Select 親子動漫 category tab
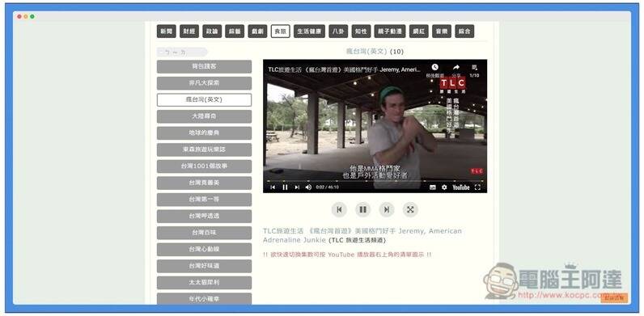This screenshot has height=316, width=644. click(x=390, y=32)
